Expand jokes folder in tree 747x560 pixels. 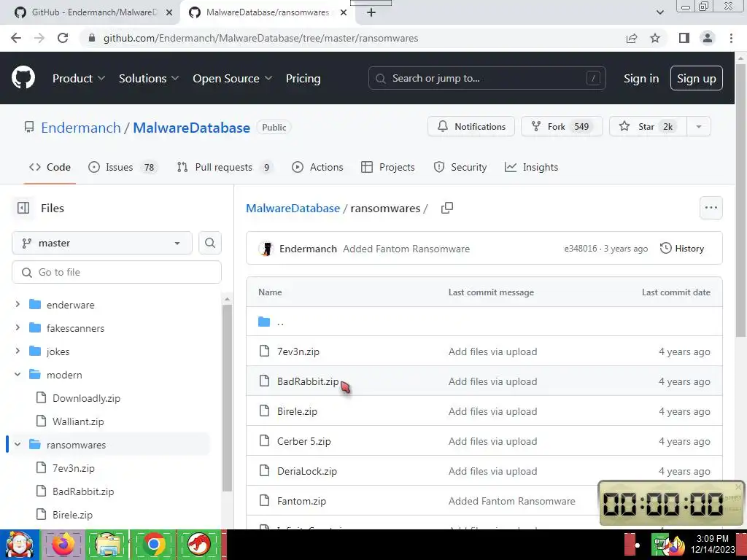(18, 351)
